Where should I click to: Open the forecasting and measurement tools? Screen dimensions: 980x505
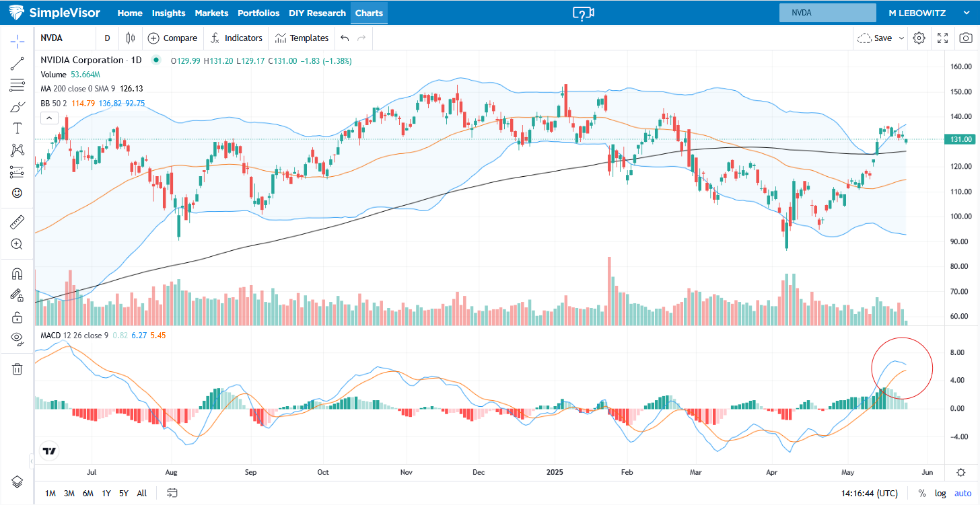point(17,172)
